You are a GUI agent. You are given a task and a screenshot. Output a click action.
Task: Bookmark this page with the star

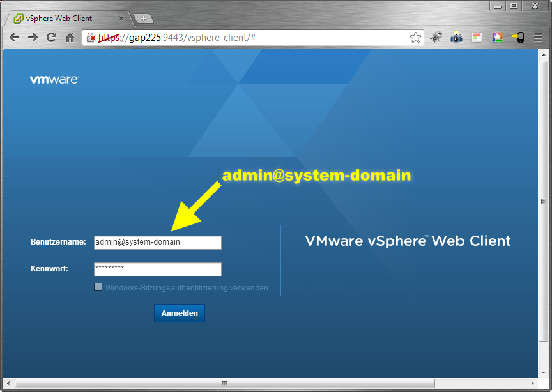(x=415, y=38)
